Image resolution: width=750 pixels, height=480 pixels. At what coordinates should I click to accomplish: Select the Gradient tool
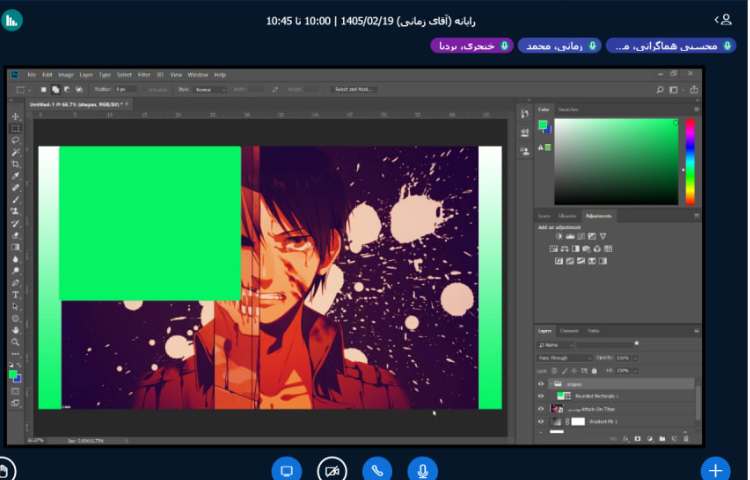click(16, 247)
